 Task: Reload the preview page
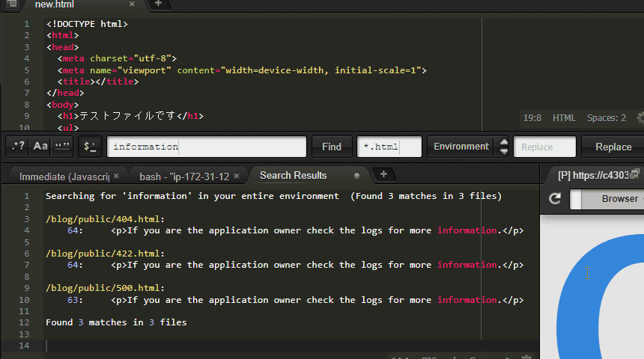tap(555, 199)
